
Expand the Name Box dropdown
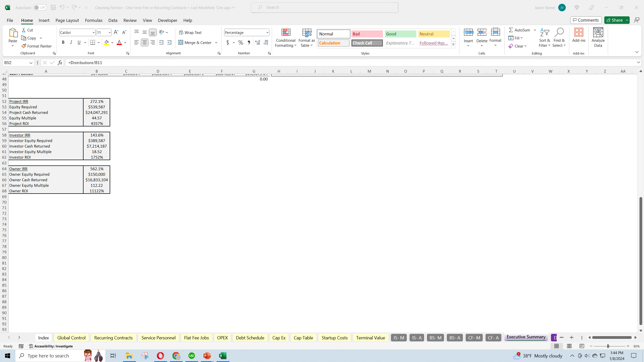pyautogui.click(x=31, y=63)
